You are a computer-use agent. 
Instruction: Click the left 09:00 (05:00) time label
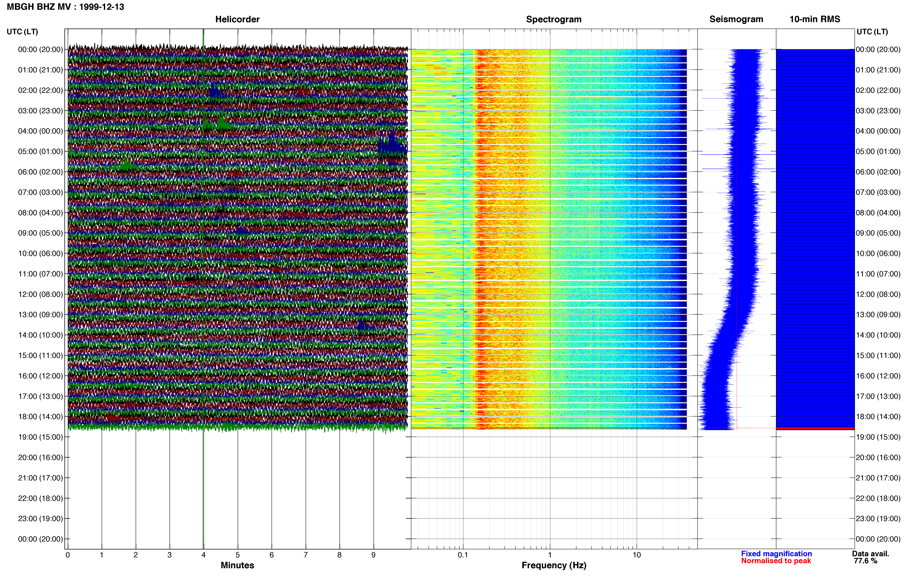tap(41, 233)
